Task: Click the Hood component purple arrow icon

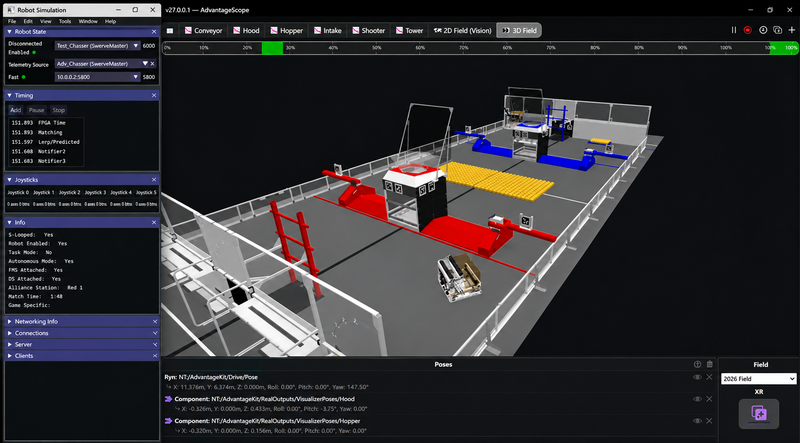Action: 168,399
